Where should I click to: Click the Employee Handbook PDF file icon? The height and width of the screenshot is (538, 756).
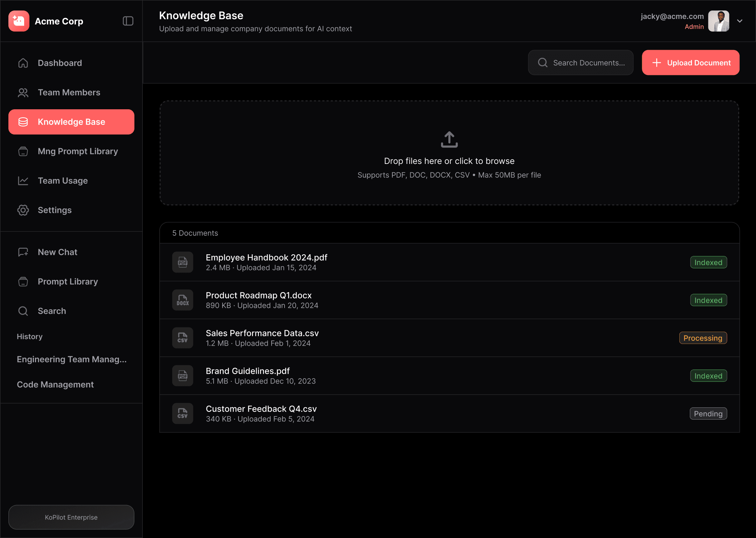(183, 262)
